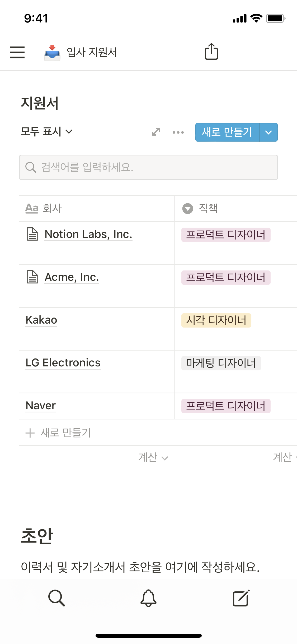The width and height of the screenshot is (297, 644).
Task: Open the hamburger sidebar menu
Action: click(17, 52)
